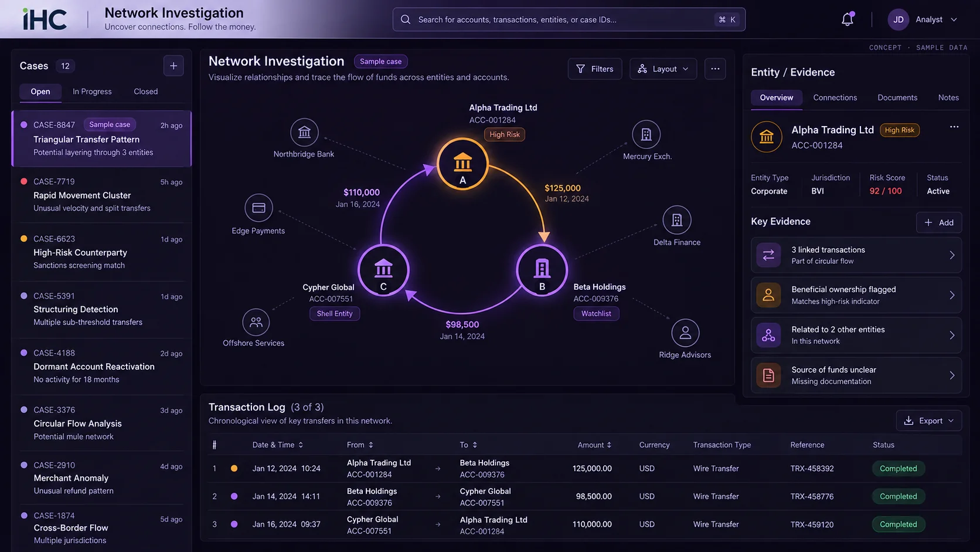This screenshot has height=552, width=980.
Task: Open the Connections tab
Action: [x=835, y=97]
